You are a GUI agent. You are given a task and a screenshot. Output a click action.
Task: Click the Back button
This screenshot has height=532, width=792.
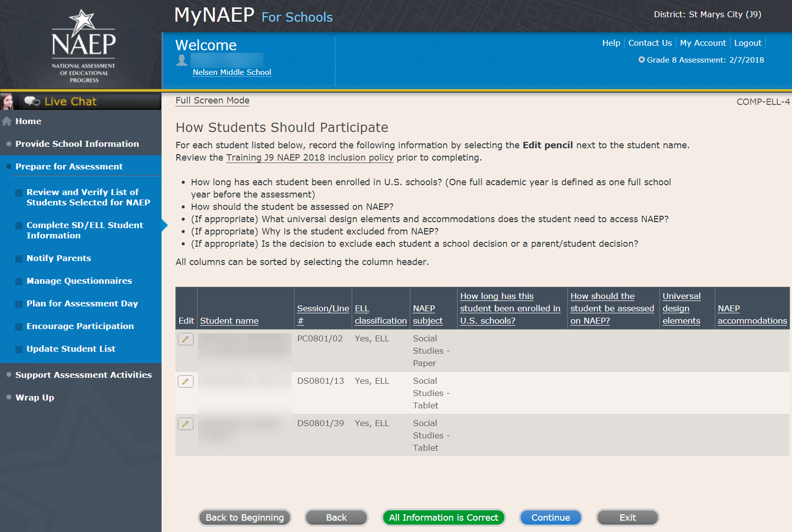(336, 518)
